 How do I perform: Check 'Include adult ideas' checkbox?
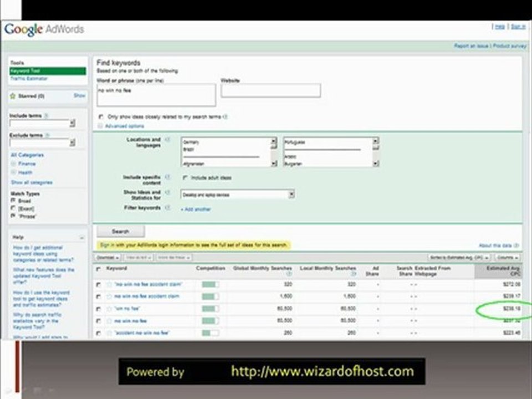185,177
